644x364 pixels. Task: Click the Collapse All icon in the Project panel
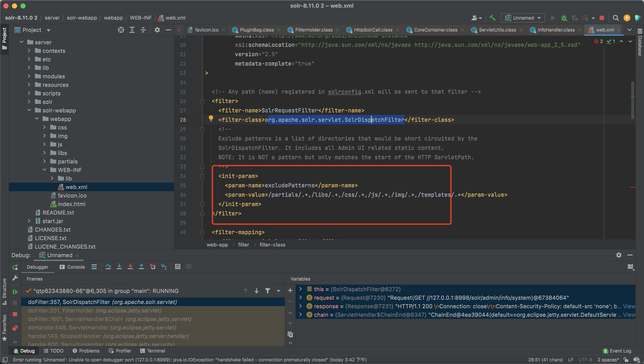143,30
